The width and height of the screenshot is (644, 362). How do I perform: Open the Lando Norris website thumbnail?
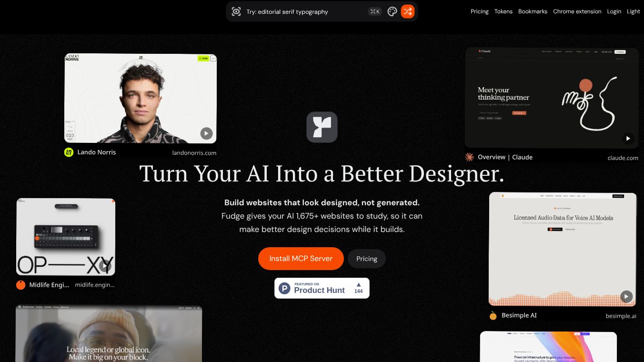coord(141,98)
